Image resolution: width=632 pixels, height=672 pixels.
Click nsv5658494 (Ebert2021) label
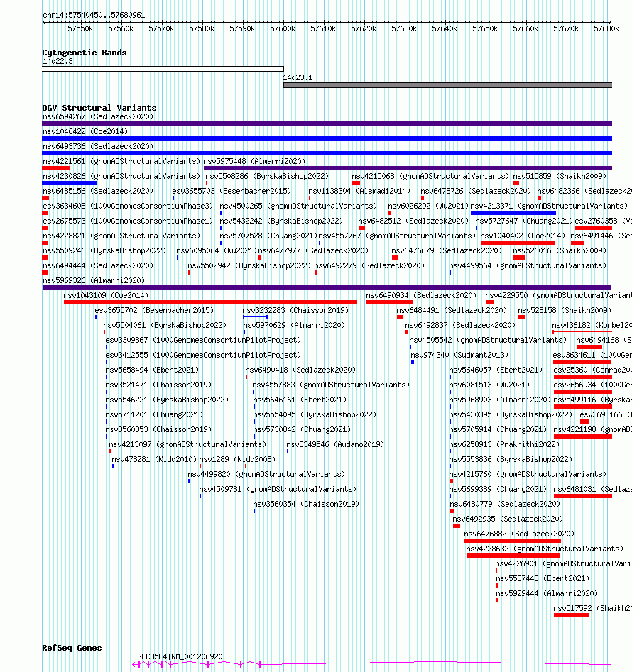(x=152, y=370)
